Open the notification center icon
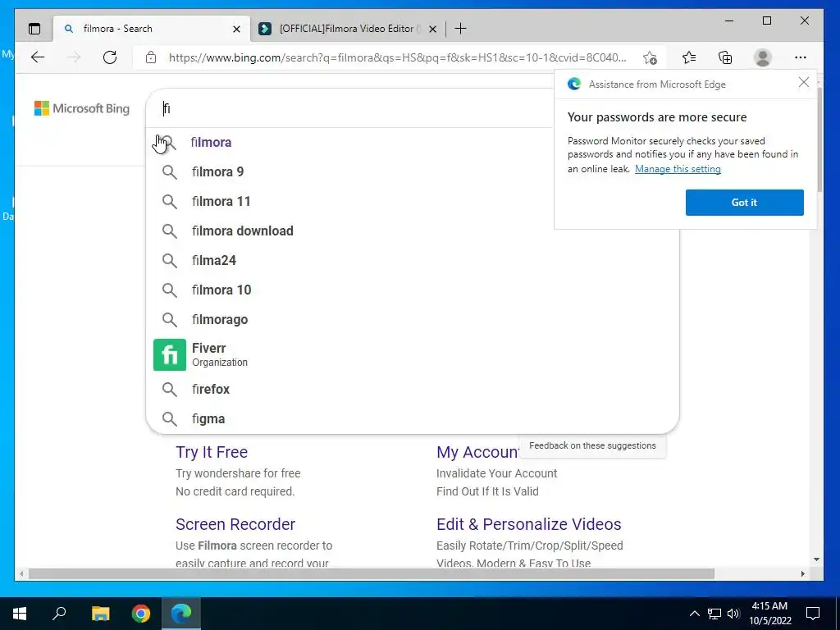The image size is (840, 630). (x=813, y=614)
